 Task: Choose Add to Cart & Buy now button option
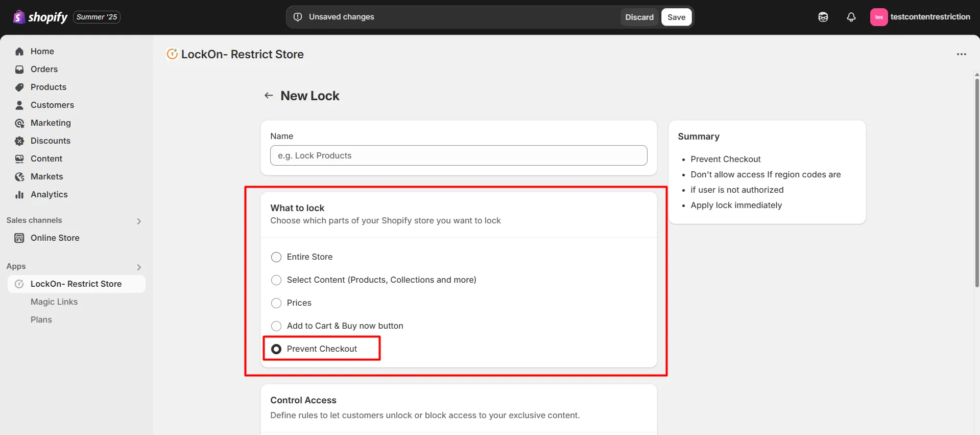[x=276, y=326]
